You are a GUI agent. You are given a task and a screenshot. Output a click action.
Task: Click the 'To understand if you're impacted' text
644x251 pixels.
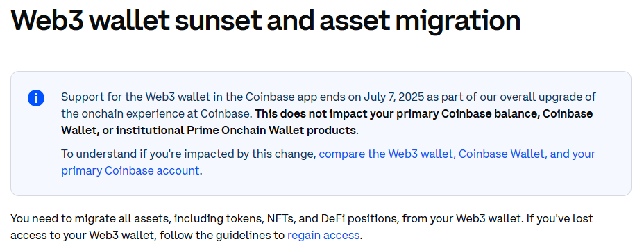tap(149, 154)
